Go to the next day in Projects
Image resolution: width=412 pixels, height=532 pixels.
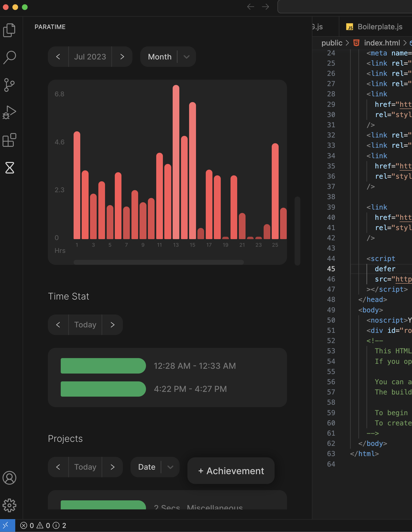(112, 467)
